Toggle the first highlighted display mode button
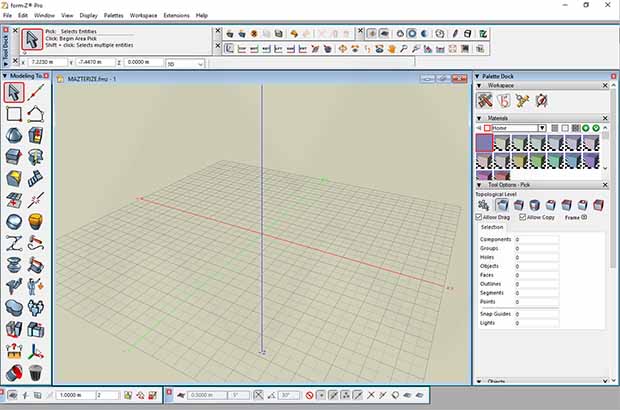Viewport: 620px width, 410px height. click(x=371, y=34)
